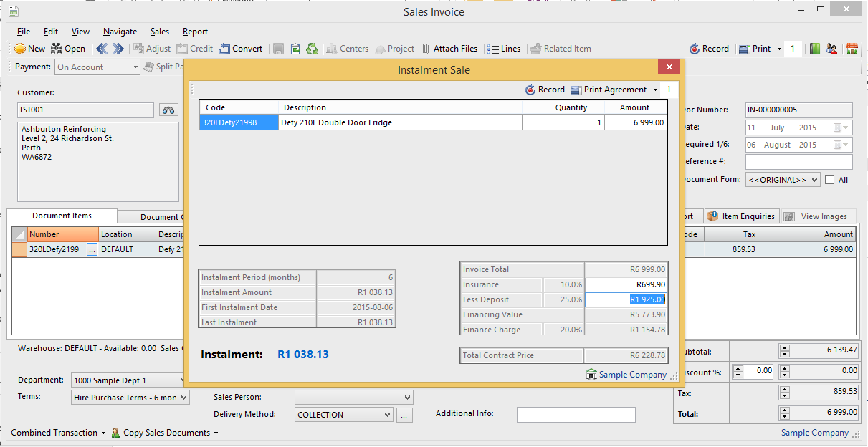Click the Sample Company link in dialog

point(632,375)
